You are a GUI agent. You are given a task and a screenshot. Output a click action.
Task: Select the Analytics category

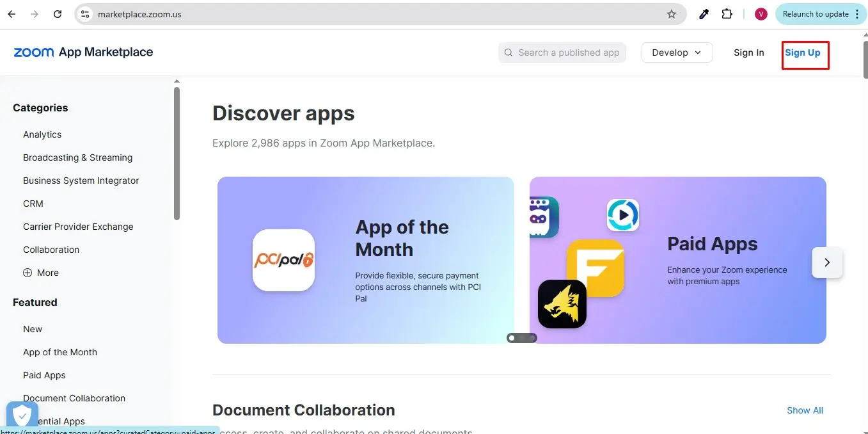click(42, 134)
